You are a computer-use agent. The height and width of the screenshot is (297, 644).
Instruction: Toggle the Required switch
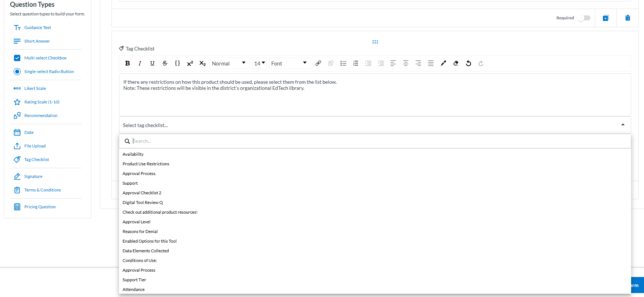(584, 18)
